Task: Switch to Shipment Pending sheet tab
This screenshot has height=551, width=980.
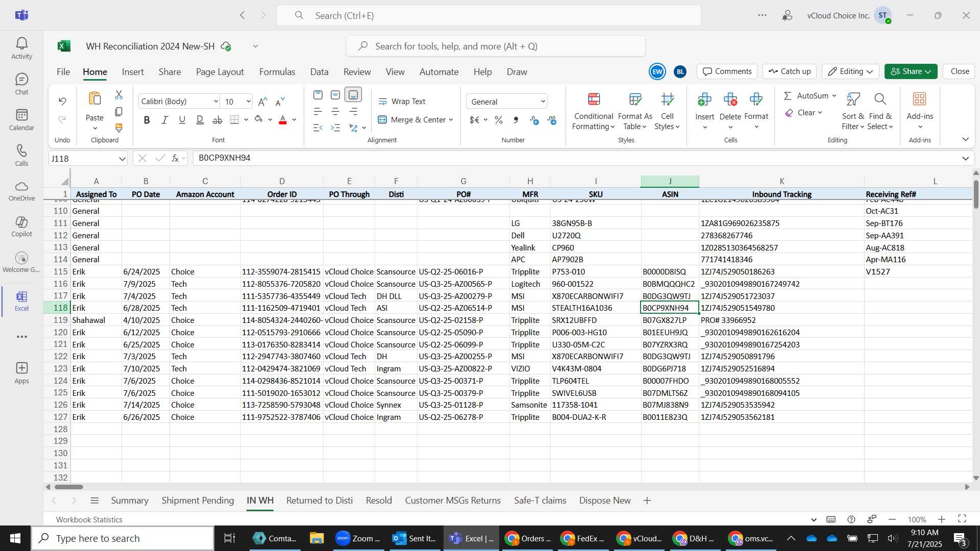Action: [x=198, y=500]
